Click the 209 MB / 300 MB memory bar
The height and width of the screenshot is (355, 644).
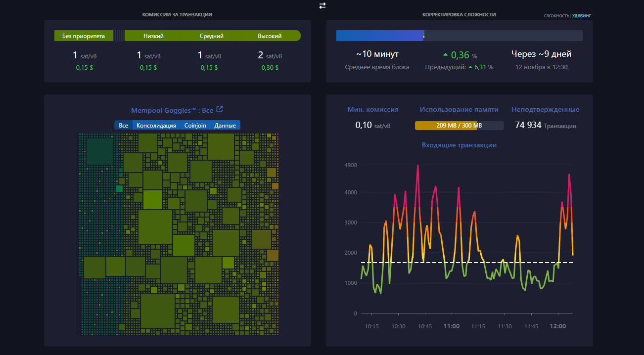pos(459,126)
